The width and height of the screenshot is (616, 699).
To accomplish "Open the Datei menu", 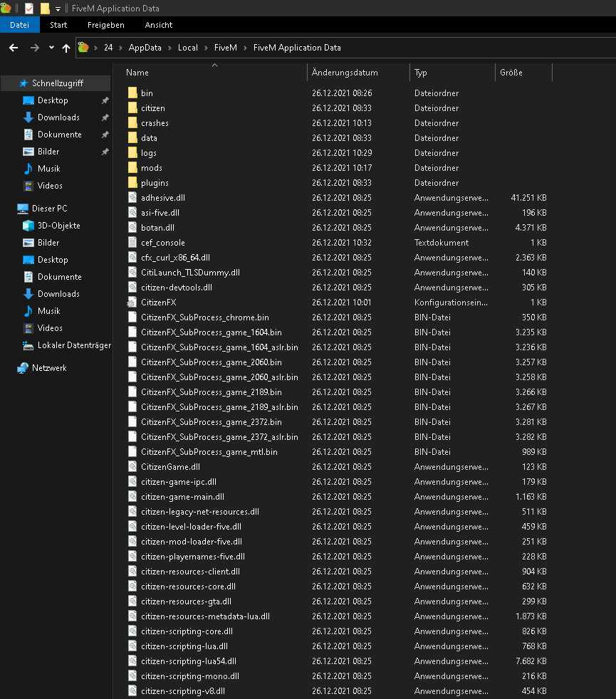I will tap(19, 24).
